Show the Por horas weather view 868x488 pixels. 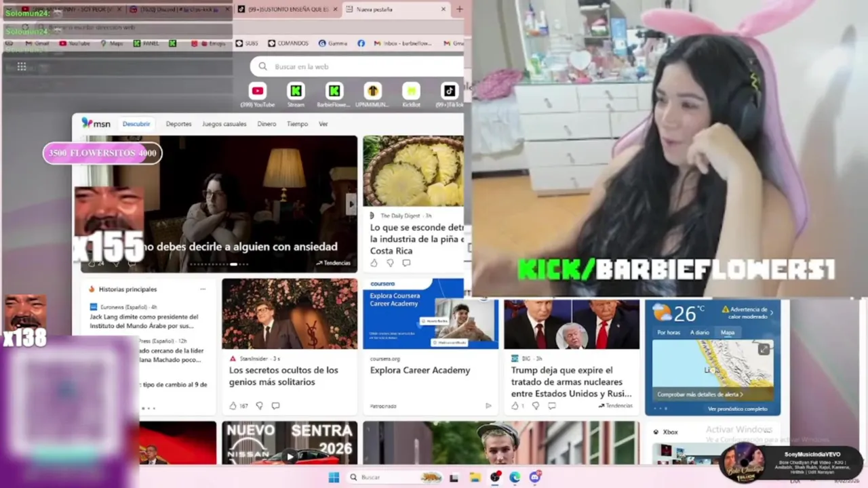pos(669,333)
